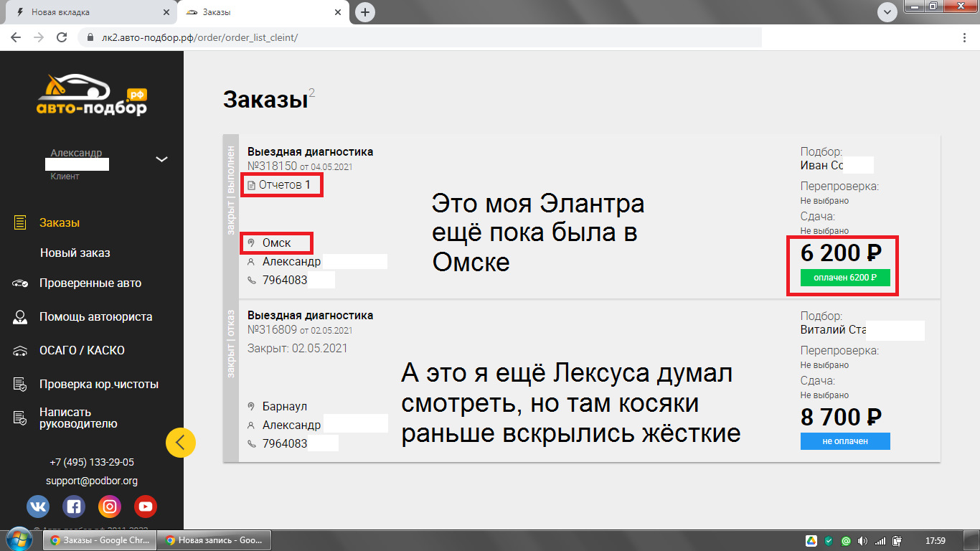Click Иван specialist name in first order
Image resolution: width=980 pixels, height=551 pixels.
click(x=821, y=165)
